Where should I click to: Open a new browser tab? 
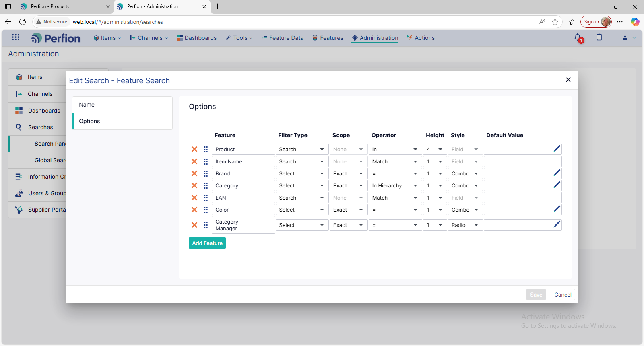218,6
